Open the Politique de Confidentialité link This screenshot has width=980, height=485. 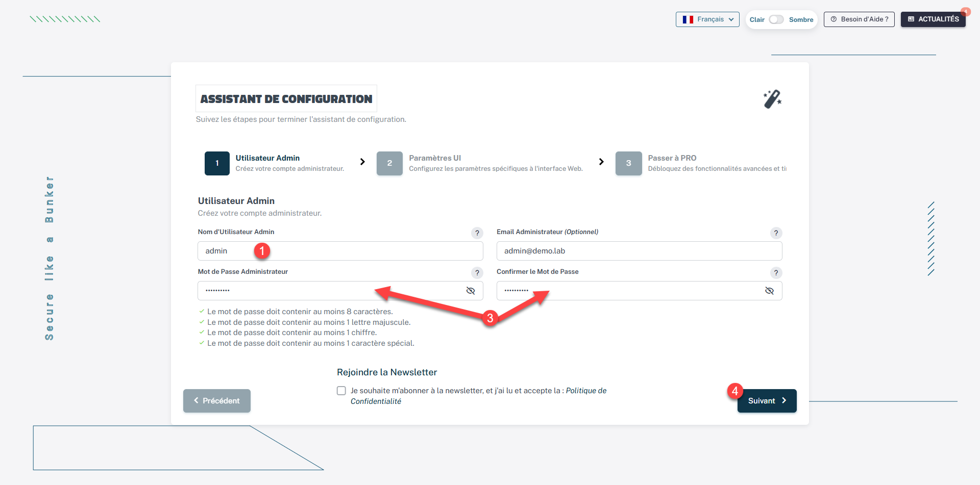pyautogui.click(x=586, y=391)
